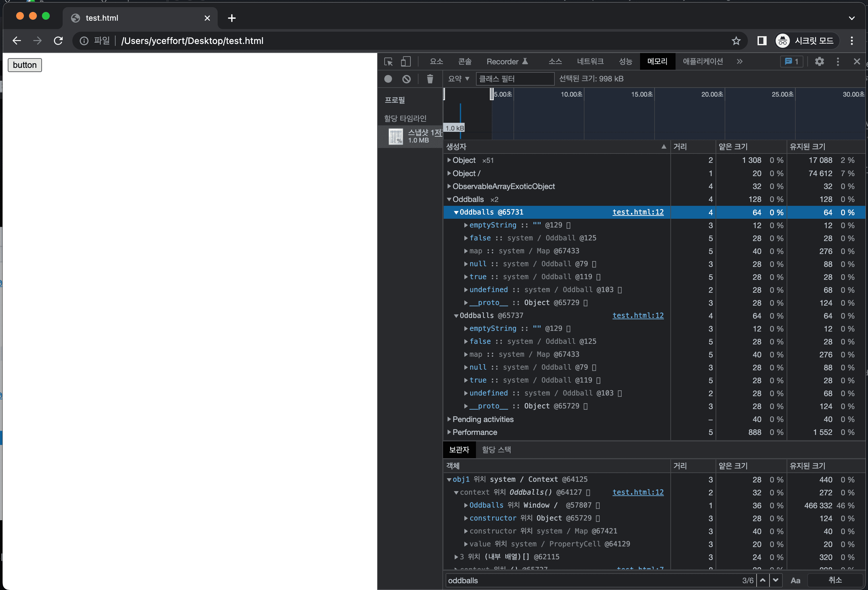The image size is (868, 590).
Task: Open the hidden panels overflow chevron
Action: click(x=739, y=61)
